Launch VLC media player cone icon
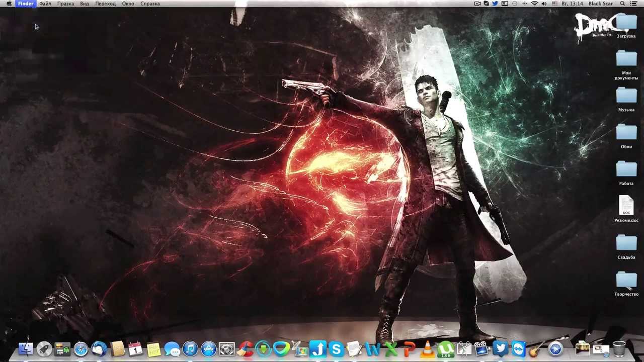 (427, 349)
